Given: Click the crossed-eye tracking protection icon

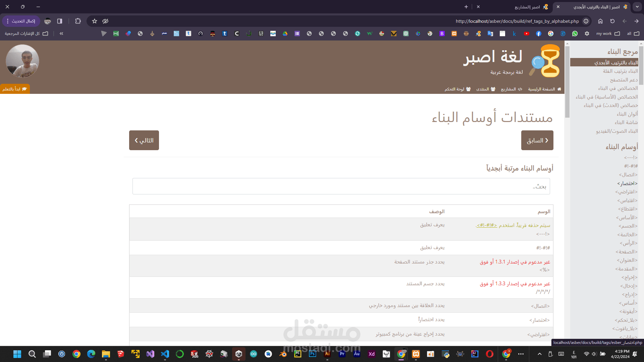Looking at the screenshot, I should tap(105, 21).
